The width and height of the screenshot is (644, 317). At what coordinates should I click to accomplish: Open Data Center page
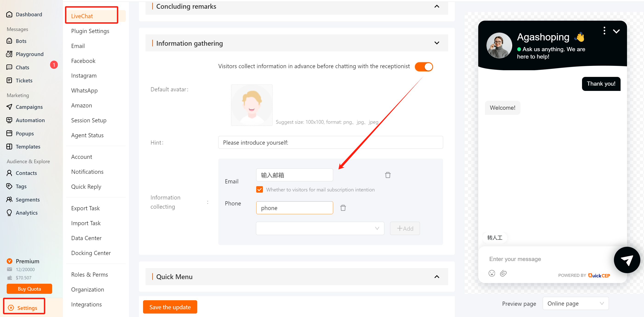86,238
